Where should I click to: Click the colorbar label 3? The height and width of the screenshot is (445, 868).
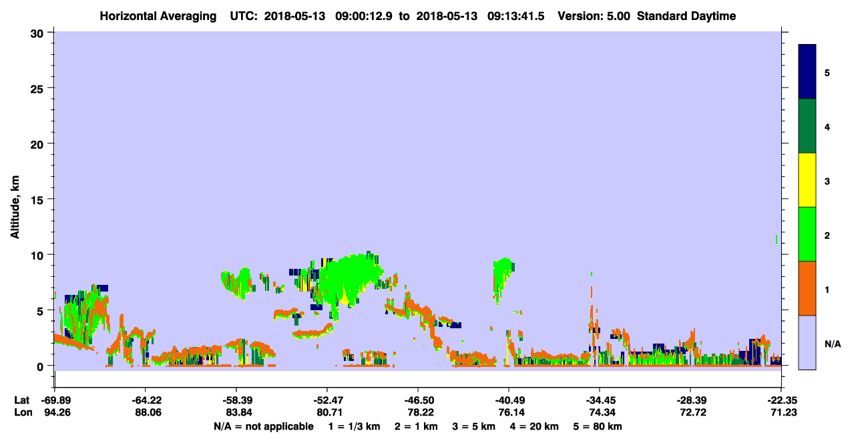point(827,180)
